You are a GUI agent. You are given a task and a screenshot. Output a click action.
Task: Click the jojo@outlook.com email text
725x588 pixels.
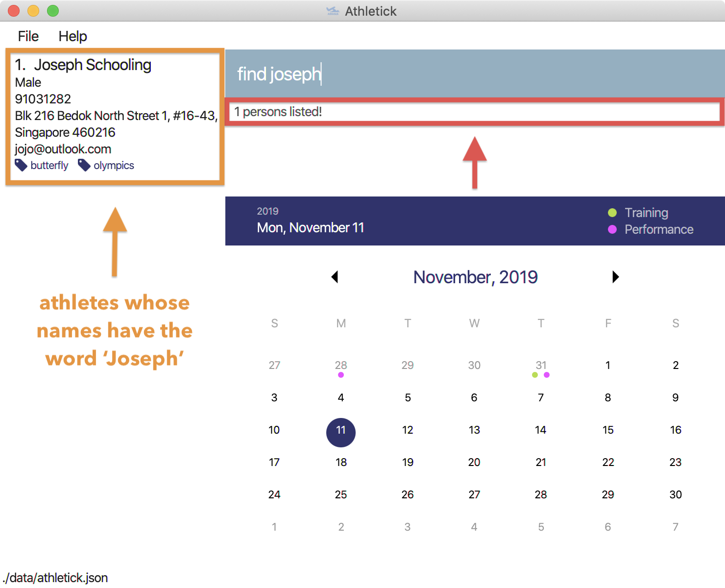pos(63,149)
